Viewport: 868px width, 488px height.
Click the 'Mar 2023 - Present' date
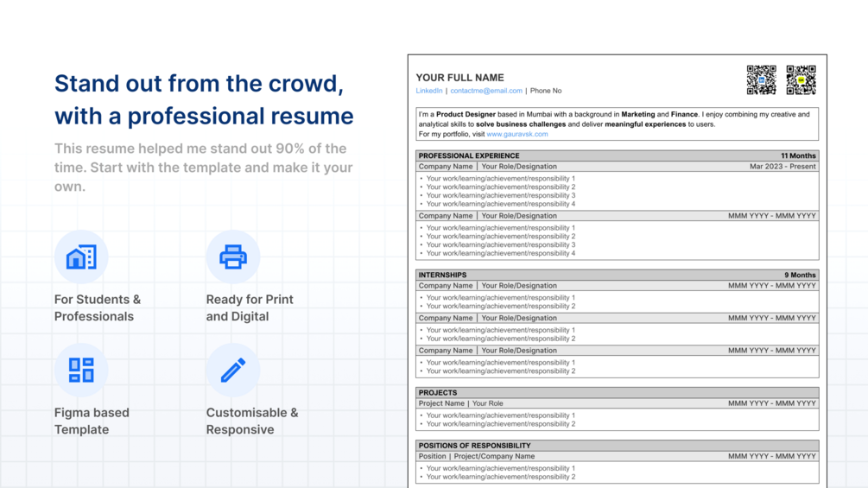[x=782, y=167]
